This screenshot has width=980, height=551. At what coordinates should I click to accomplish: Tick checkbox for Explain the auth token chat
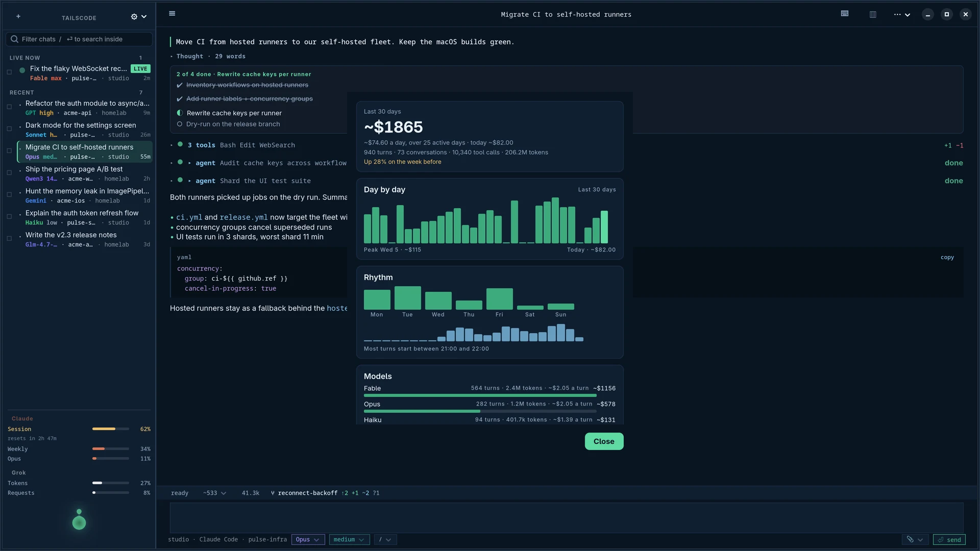pyautogui.click(x=9, y=216)
